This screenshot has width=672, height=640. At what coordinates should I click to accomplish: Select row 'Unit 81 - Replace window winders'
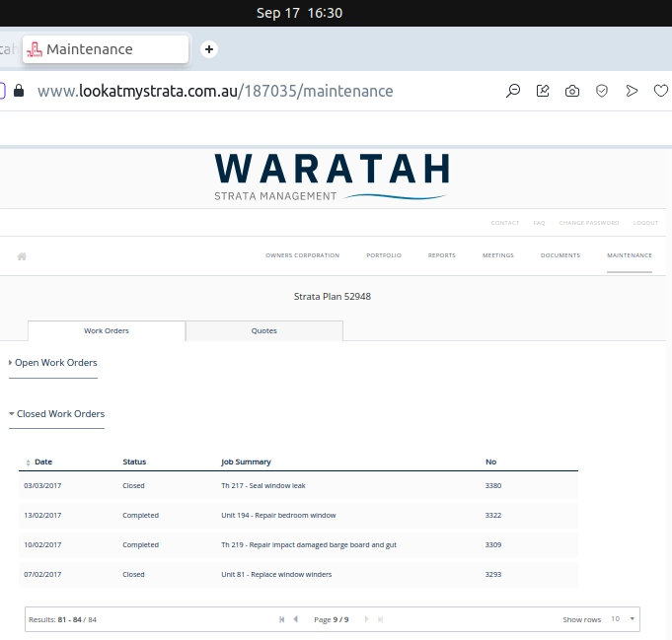298,575
